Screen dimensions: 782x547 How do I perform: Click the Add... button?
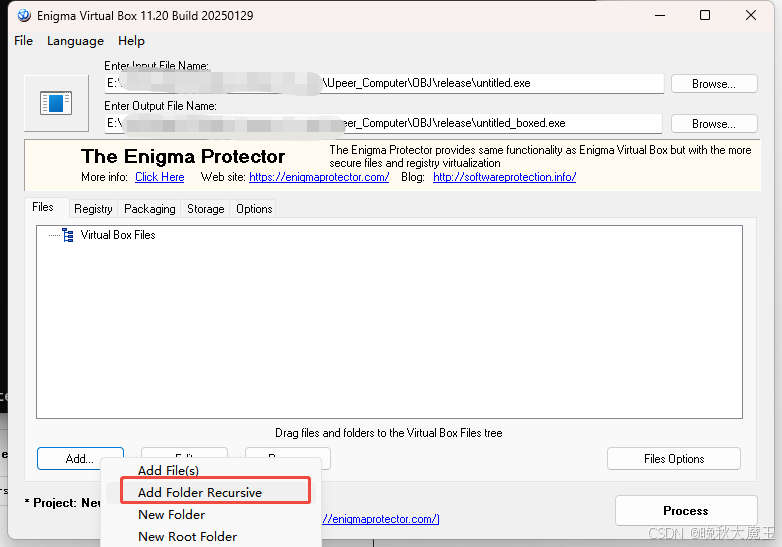80,458
